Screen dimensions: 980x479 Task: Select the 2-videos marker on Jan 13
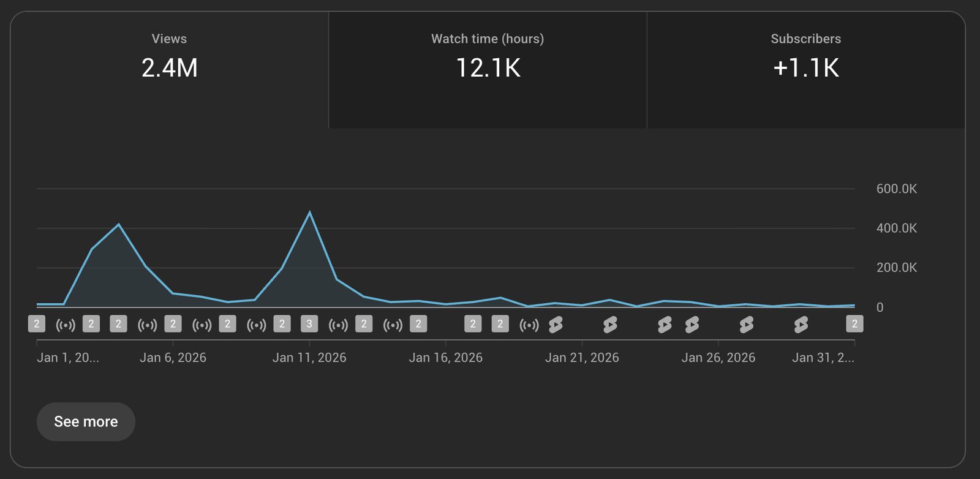click(x=364, y=324)
